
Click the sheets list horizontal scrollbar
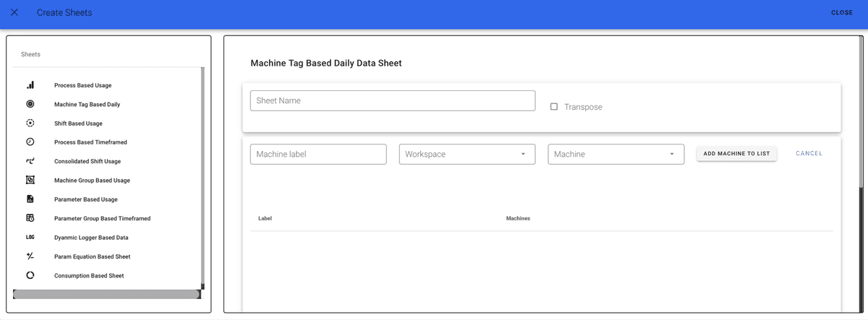click(x=106, y=294)
